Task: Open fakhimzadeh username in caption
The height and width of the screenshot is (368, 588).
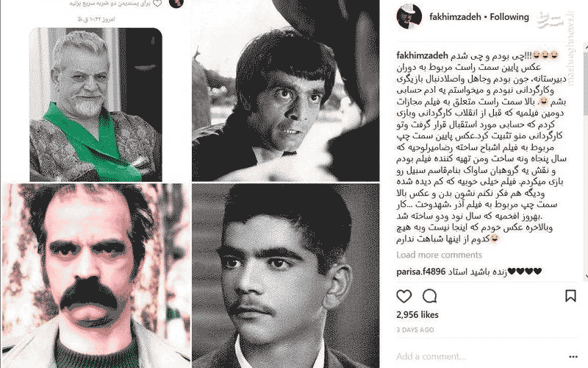Action: pos(422,56)
